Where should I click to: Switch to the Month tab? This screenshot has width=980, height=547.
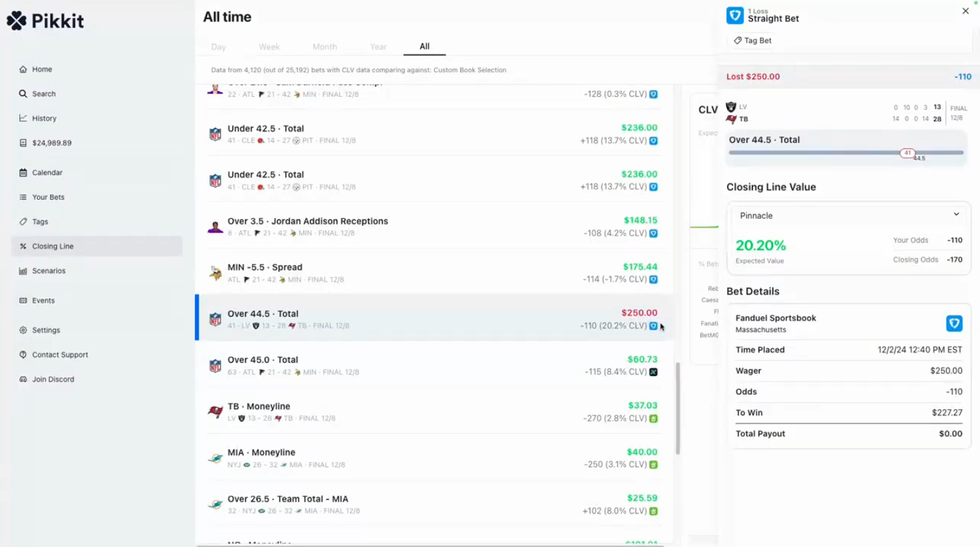pos(324,47)
